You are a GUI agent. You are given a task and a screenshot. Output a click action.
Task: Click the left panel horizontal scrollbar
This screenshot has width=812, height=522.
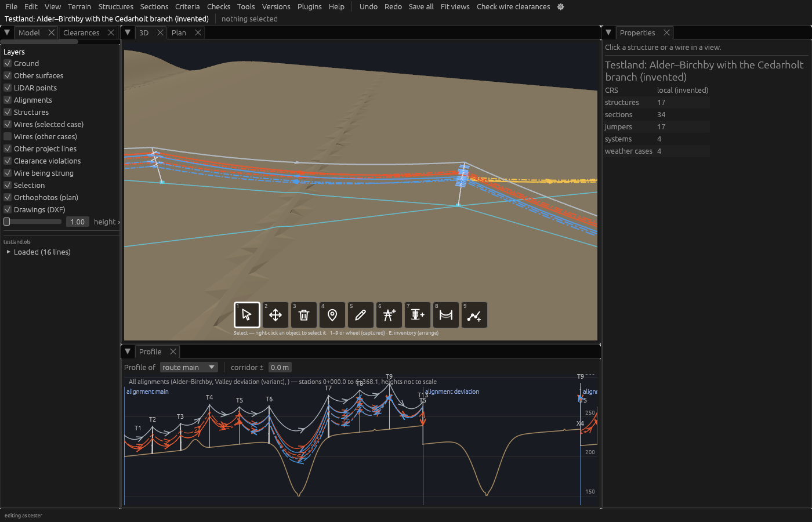click(39, 42)
